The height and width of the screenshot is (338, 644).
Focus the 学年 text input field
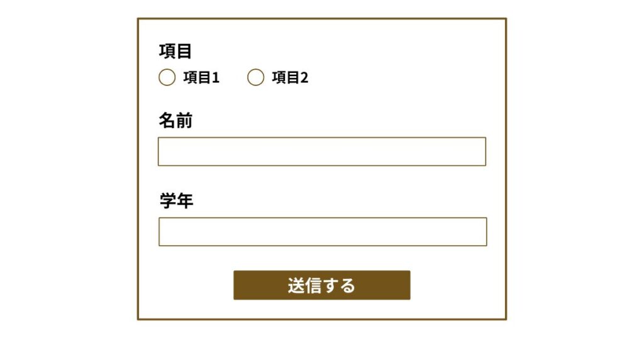click(x=322, y=232)
